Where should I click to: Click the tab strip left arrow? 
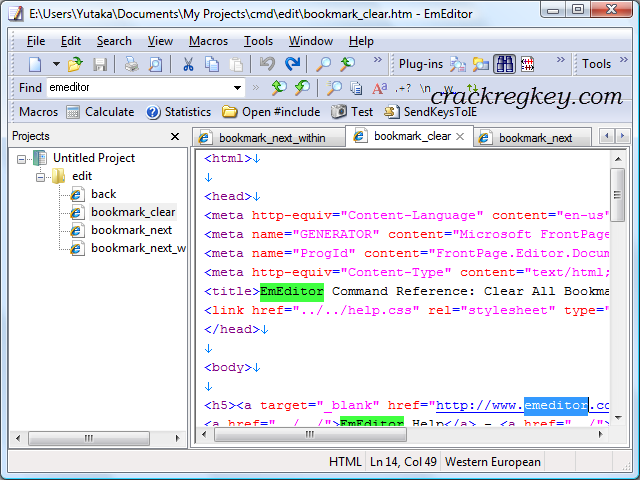(x=607, y=136)
